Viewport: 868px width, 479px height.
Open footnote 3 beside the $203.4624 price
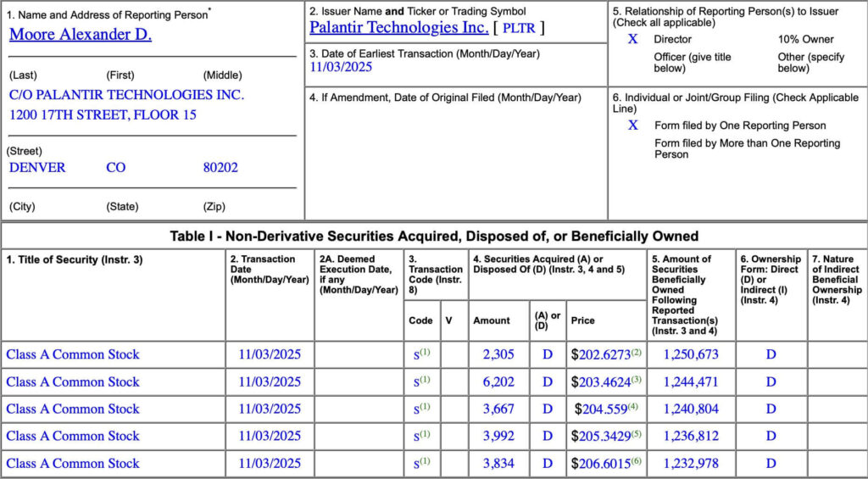tap(637, 379)
